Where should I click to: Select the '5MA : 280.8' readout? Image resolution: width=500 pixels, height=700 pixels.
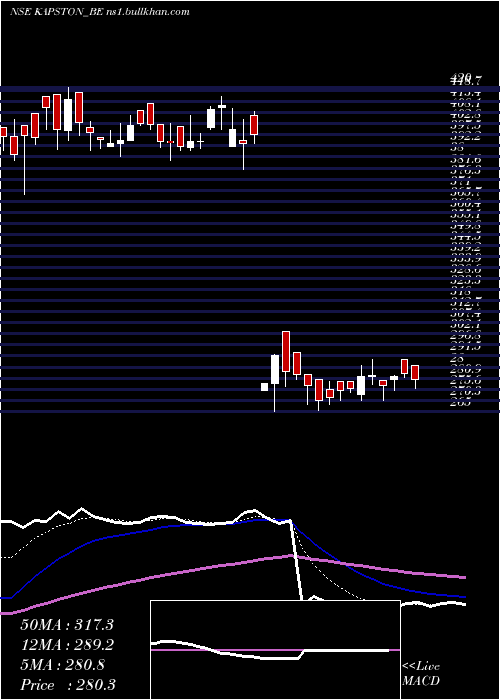tap(62, 665)
